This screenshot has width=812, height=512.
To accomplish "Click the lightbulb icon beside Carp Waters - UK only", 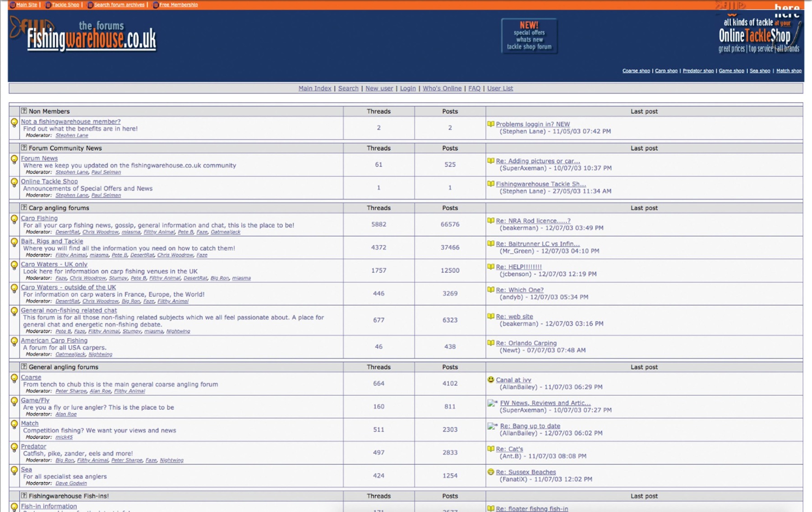I will (x=14, y=265).
